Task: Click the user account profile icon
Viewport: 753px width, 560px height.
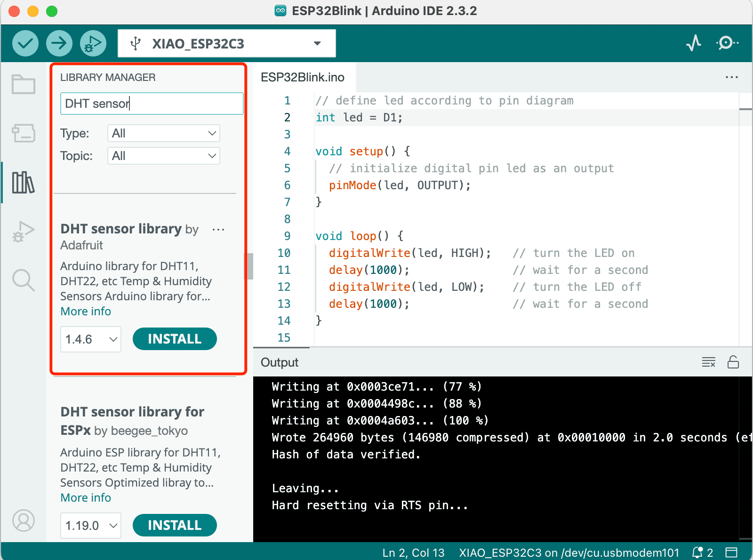Action: [x=24, y=520]
